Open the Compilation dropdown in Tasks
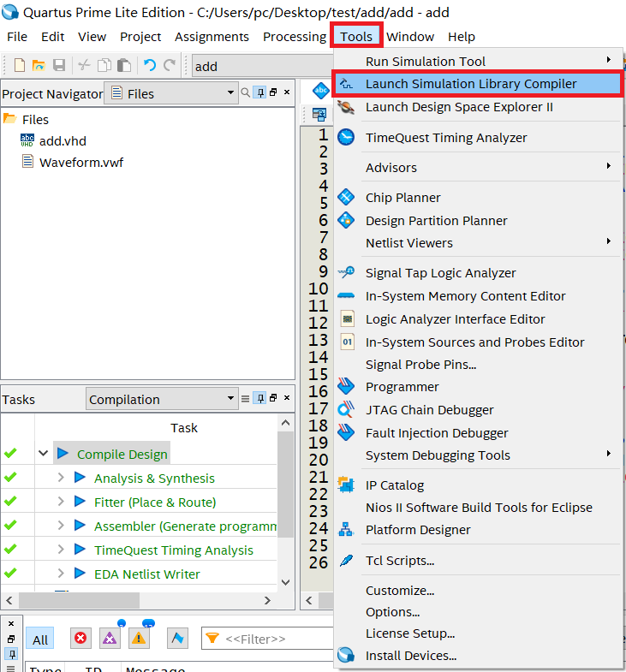The height and width of the screenshot is (672, 626). tap(162, 399)
